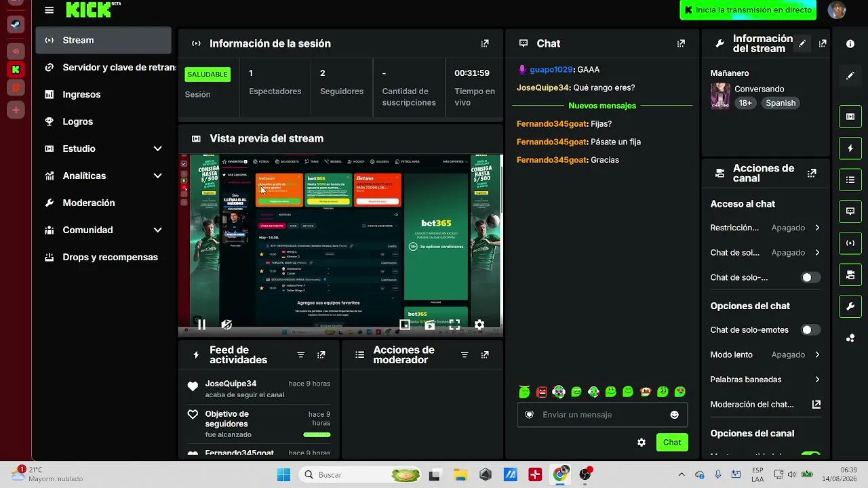Toggle the wrench widget icon in right rail

(x=850, y=306)
